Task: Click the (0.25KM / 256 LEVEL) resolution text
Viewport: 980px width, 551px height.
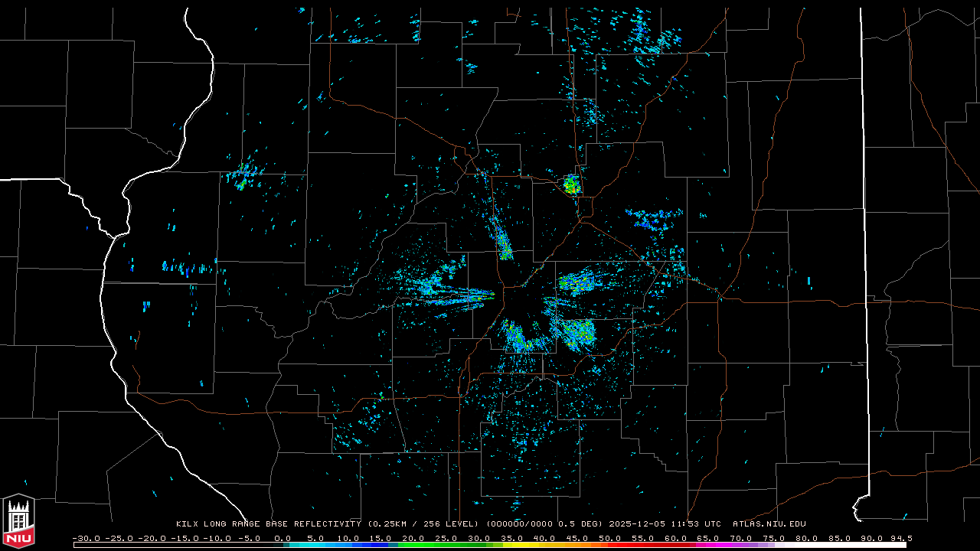Action: tap(424, 524)
